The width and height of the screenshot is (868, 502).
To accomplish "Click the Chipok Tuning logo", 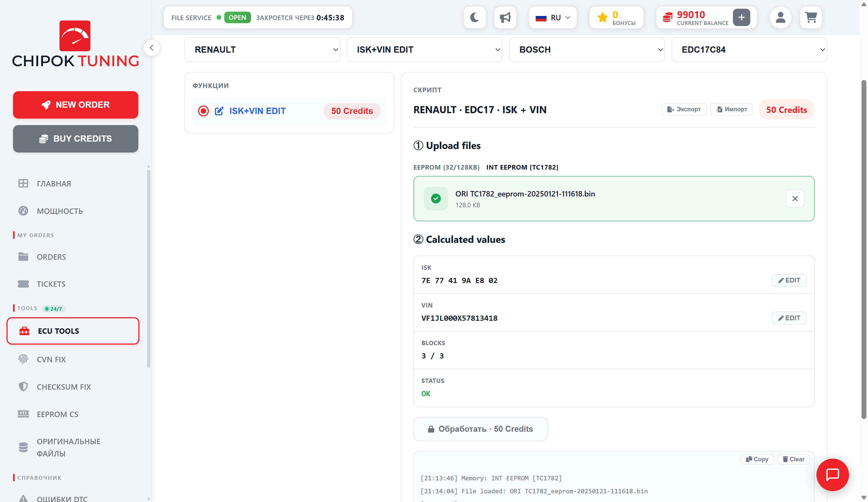I will (75, 43).
